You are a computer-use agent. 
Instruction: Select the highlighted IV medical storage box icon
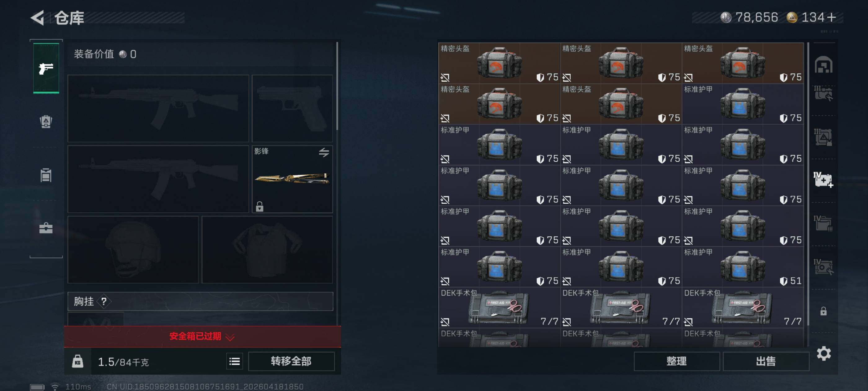pos(823,179)
